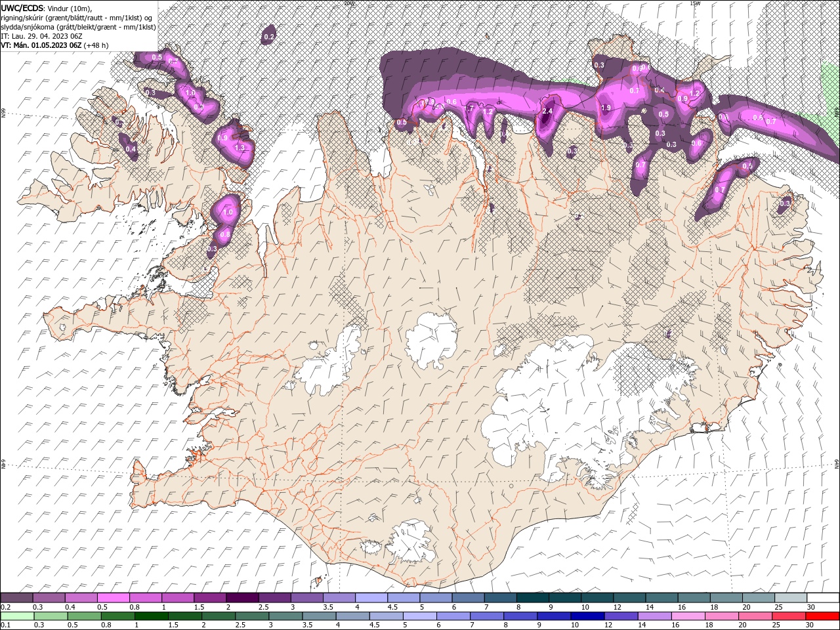This screenshot has width=840, height=630.
Task: Click the 20W longitude label
Action: click(x=348, y=3)
